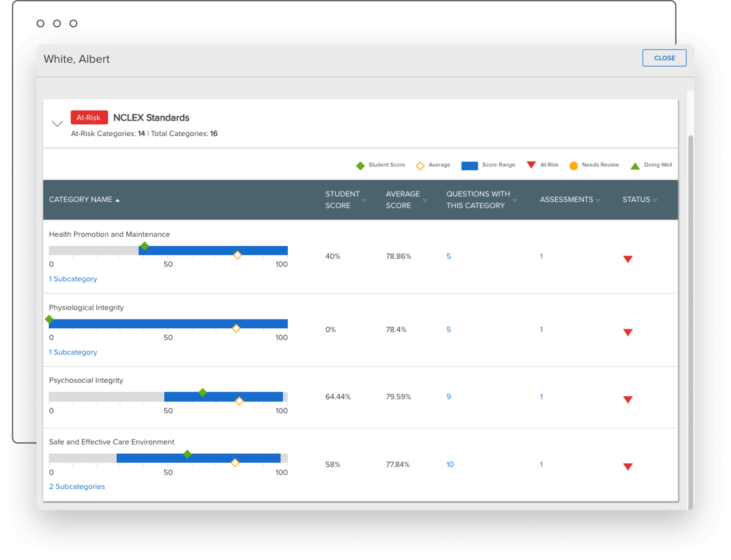Click green student score diamond on Psychosocial Integrity bar

click(202, 392)
